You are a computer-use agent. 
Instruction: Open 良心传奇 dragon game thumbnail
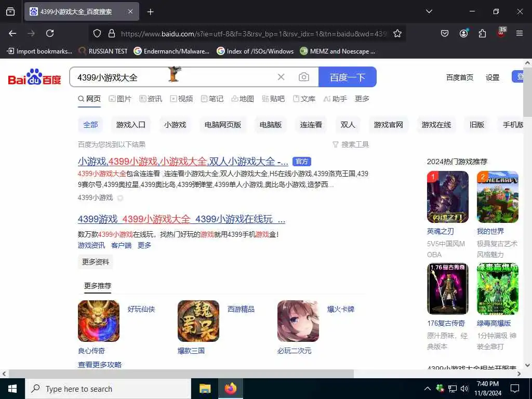[x=99, y=321]
